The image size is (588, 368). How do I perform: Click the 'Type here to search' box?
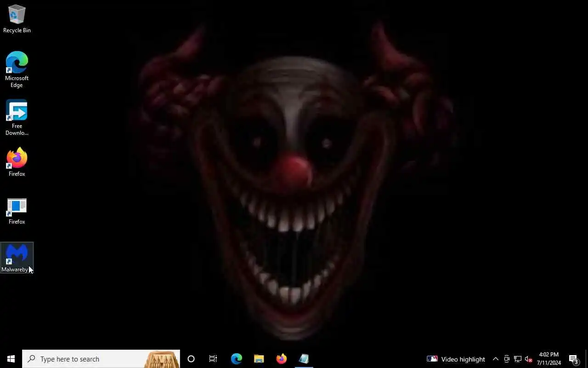pos(101,359)
